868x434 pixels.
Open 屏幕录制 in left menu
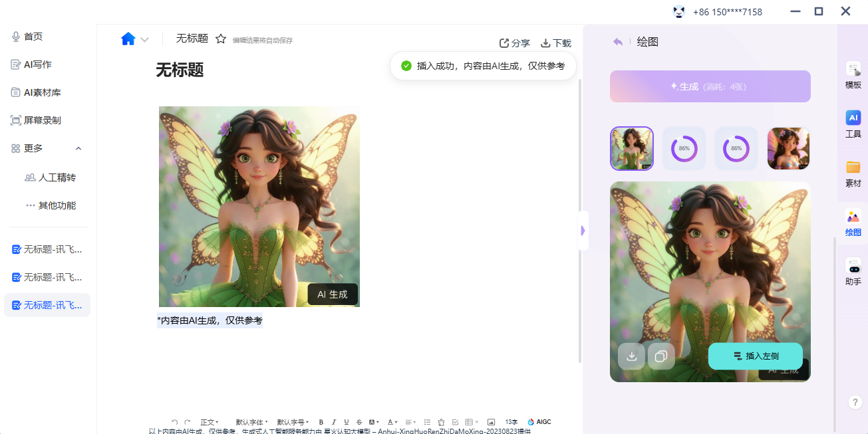point(42,120)
